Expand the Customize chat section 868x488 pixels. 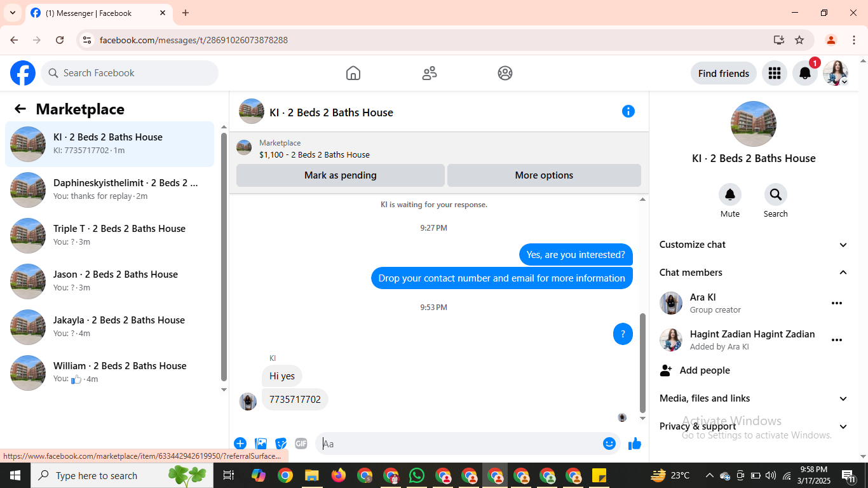point(754,245)
